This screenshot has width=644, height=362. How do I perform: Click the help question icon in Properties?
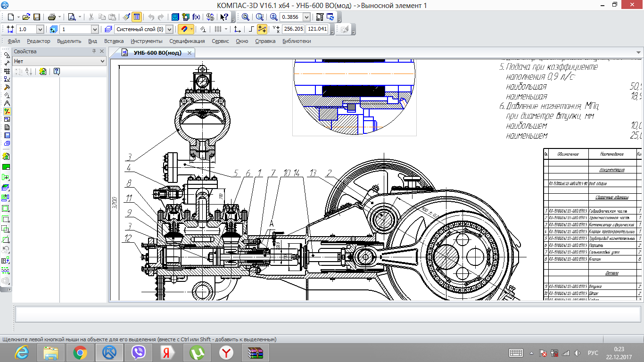coord(57,72)
